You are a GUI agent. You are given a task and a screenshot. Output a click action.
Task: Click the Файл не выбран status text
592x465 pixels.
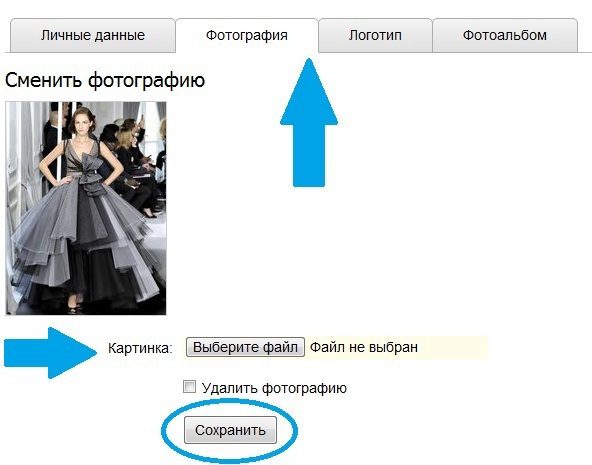tap(364, 347)
